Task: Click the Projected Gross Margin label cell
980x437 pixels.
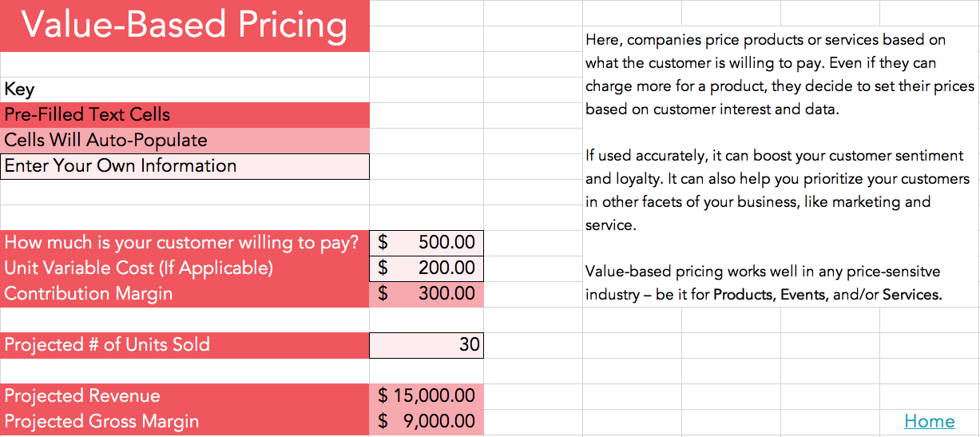Action: [184, 422]
